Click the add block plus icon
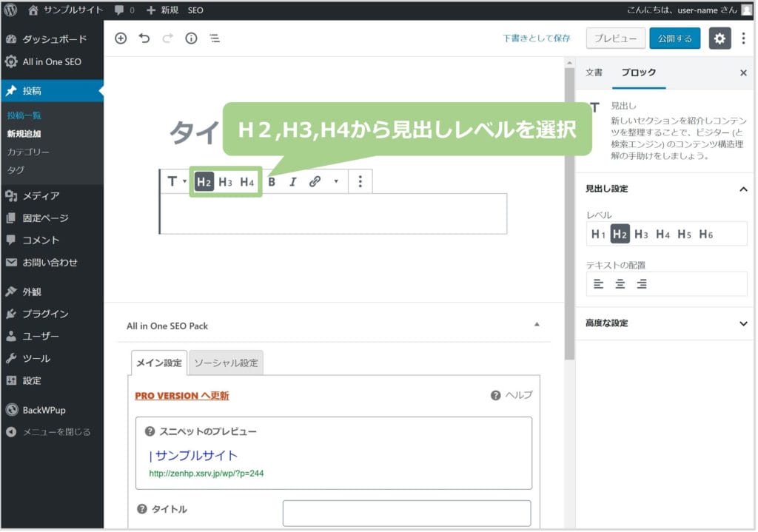 point(121,38)
